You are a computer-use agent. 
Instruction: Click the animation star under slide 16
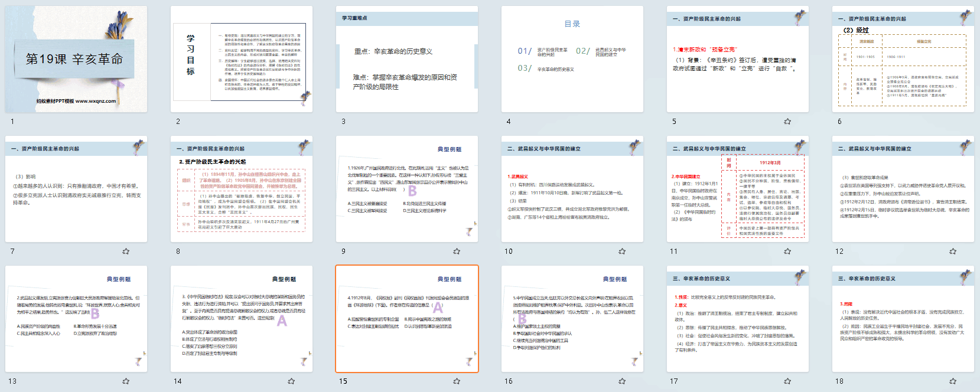622,381
